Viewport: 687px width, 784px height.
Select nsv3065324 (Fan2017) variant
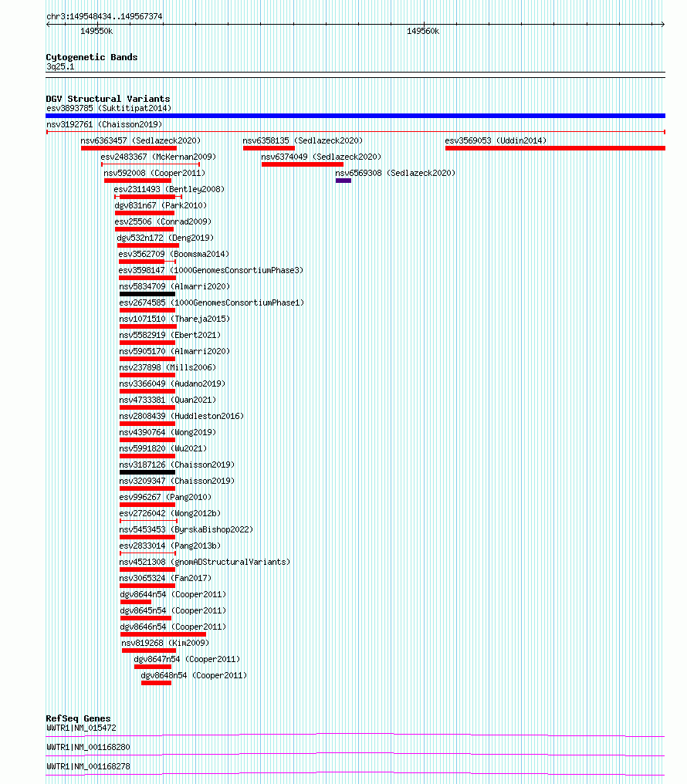tap(165, 578)
